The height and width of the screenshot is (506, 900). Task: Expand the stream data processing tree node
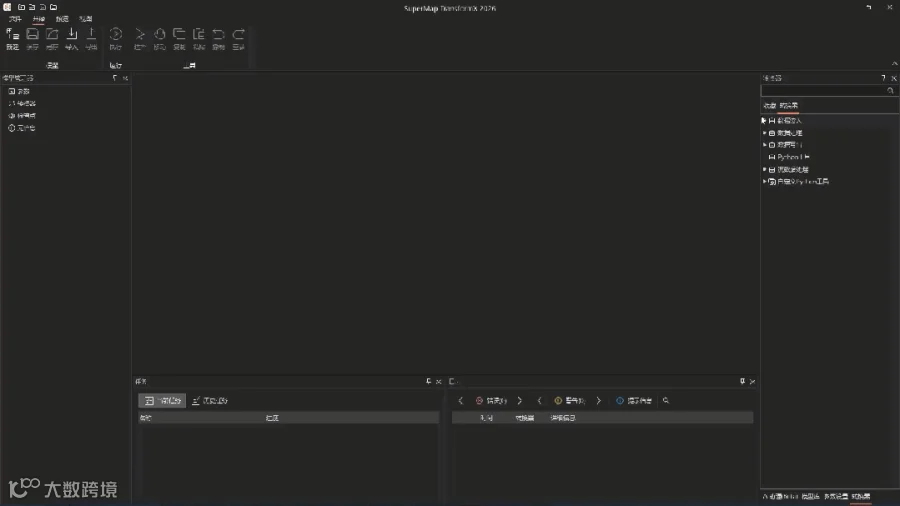[x=764, y=169]
